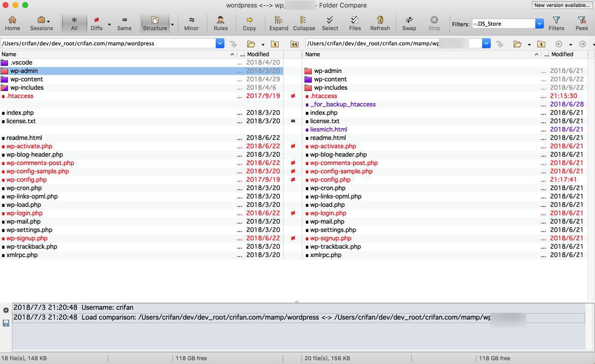Select the Load comparison log entry
Image resolution: width=595 pixels, height=364 pixels.
tap(298, 318)
